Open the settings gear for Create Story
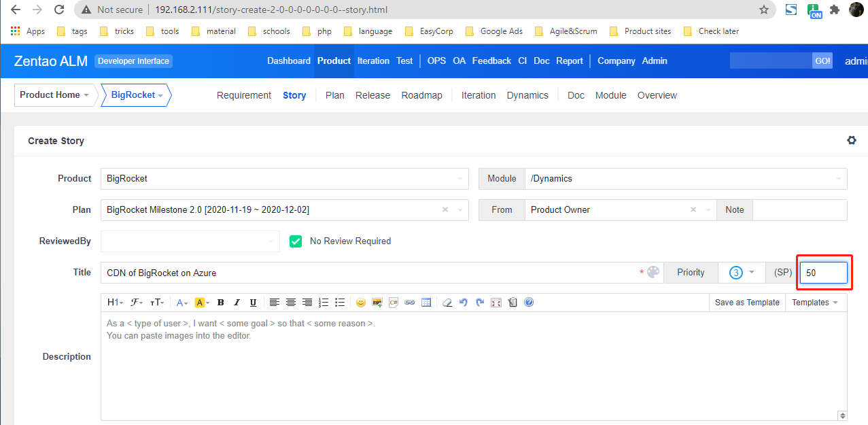The width and height of the screenshot is (868, 425). click(x=851, y=141)
